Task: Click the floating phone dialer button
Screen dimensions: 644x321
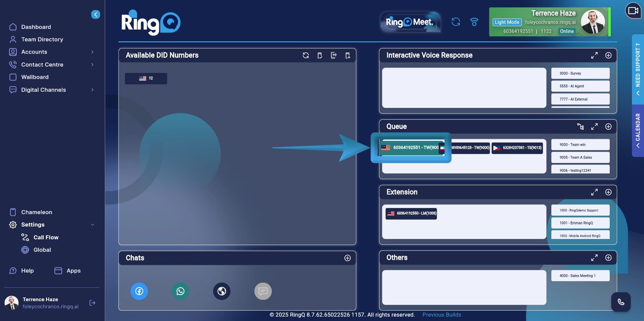Action: pos(620,302)
